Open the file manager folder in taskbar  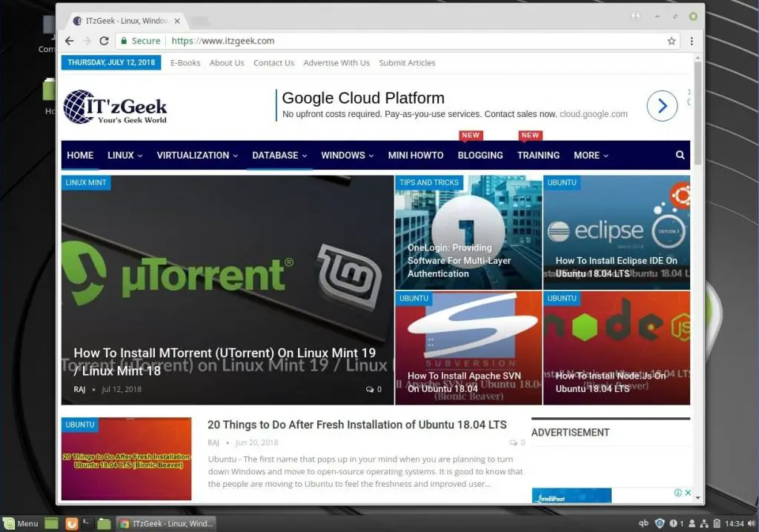104,523
